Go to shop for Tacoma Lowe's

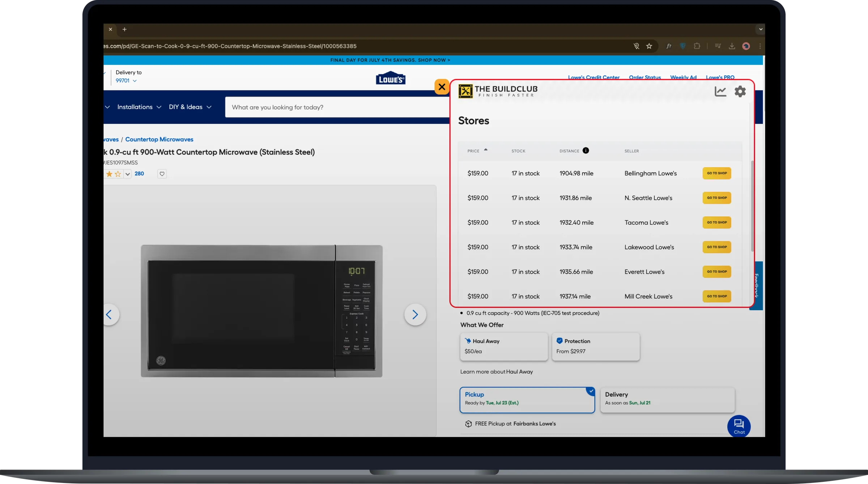click(x=717, y=222)
